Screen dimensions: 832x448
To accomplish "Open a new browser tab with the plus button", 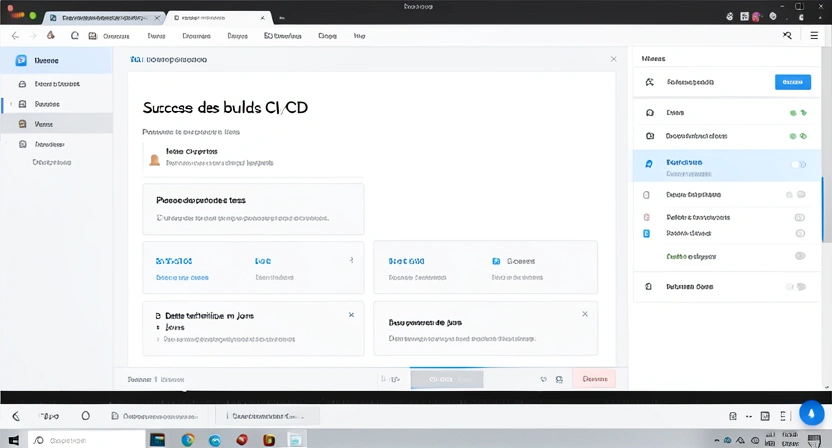I will click(x=282, y=18).
